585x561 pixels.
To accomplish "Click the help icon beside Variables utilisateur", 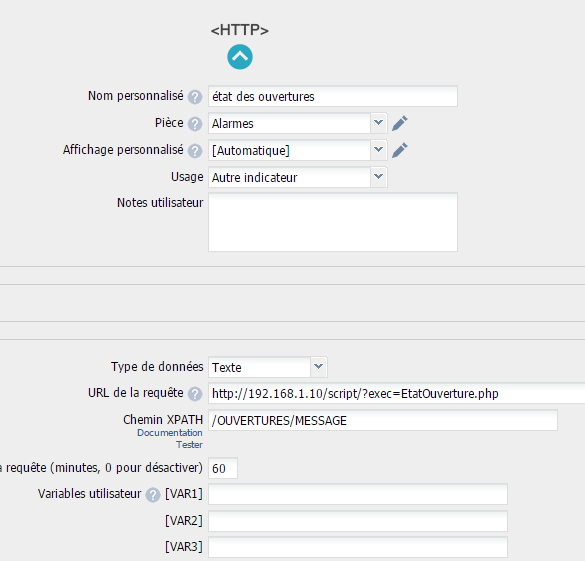I will pyautogui.click(x=153, y=495).
